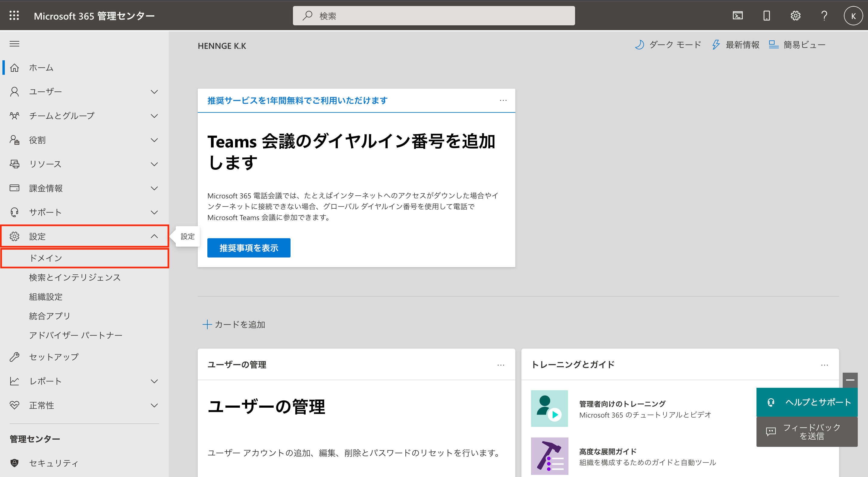Click the Roles person-lock icon
The image size is (868, 477).
14,140
